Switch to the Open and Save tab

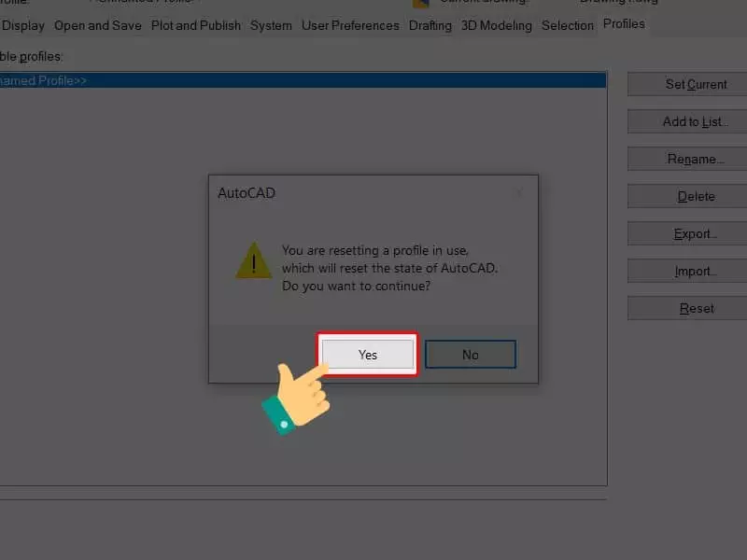tap(98, 25)
